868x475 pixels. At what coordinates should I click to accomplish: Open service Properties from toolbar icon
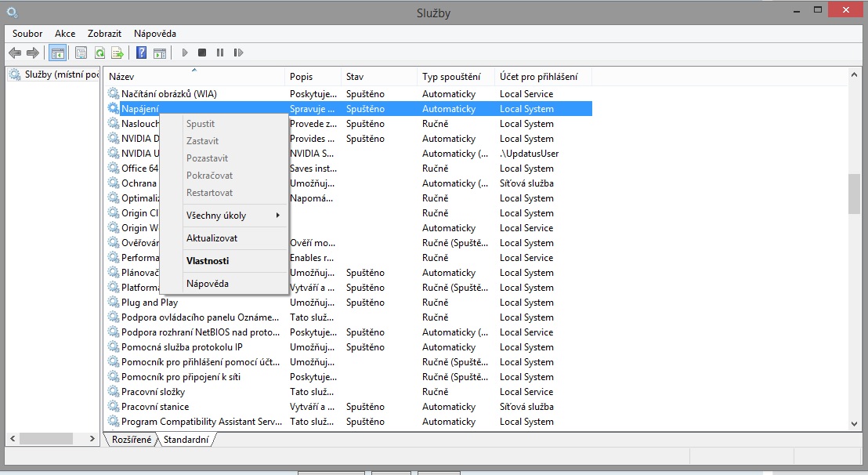(x=81, y=53)
